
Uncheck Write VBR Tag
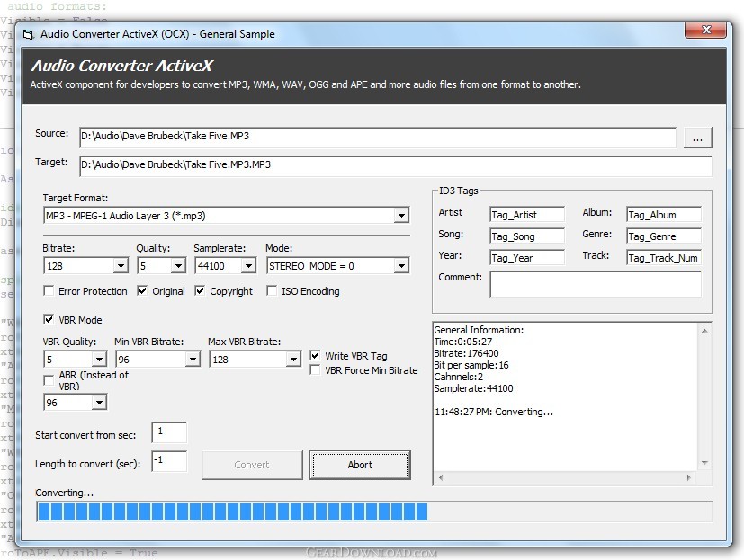coord(315,355)
